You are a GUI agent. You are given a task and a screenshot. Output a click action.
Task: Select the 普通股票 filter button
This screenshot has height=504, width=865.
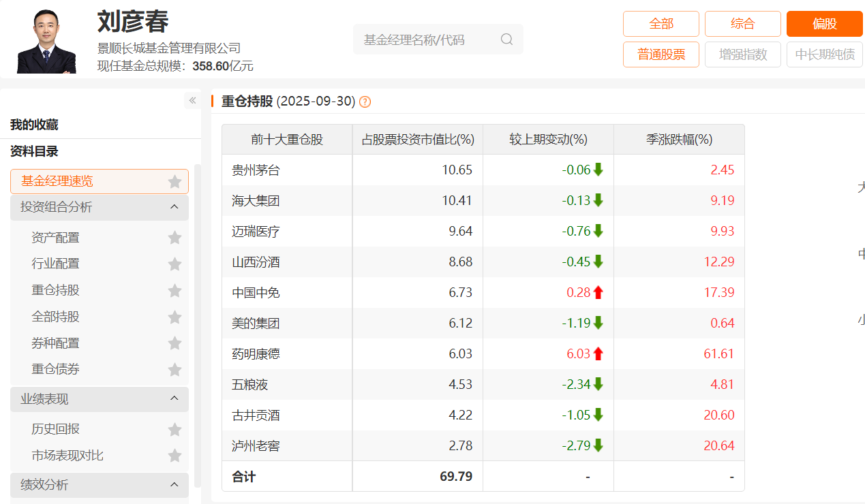(x=661, y=54)
